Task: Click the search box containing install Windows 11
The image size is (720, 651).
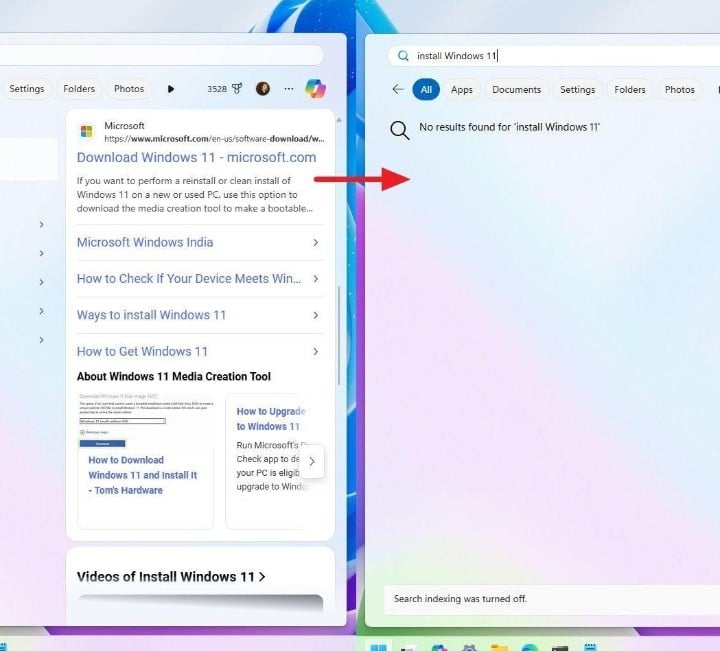Action: pyautogui.click(x=553, y=56)
